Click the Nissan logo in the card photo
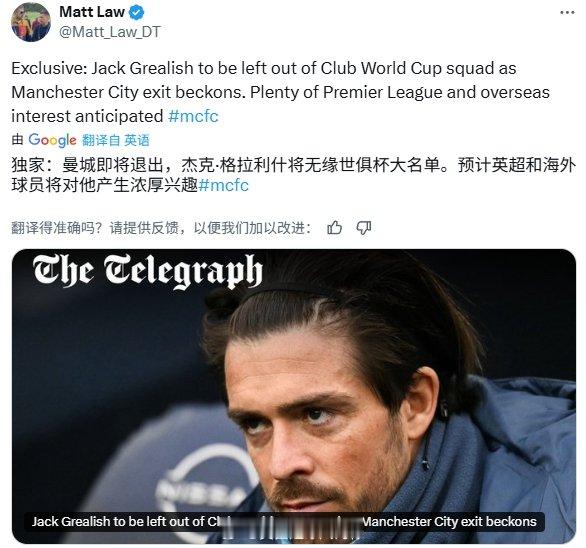The width and height of the screenshot is (586, 548). (206, 482)
